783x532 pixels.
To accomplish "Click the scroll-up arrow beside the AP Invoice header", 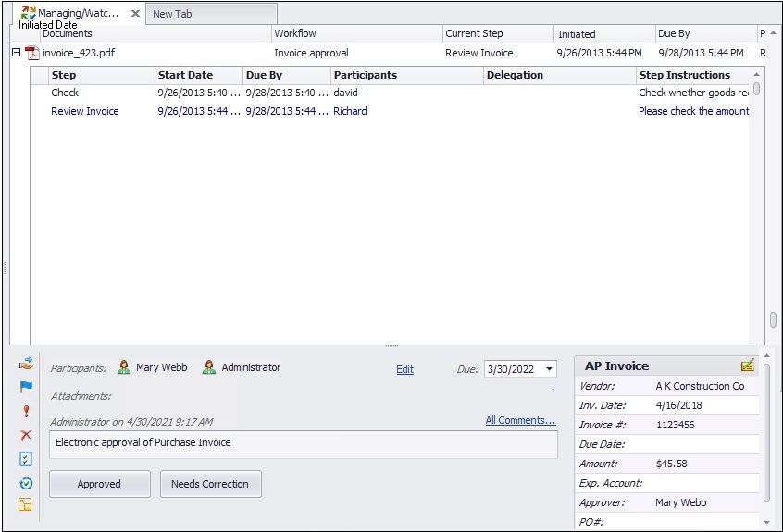I will (x=766, y=355).
